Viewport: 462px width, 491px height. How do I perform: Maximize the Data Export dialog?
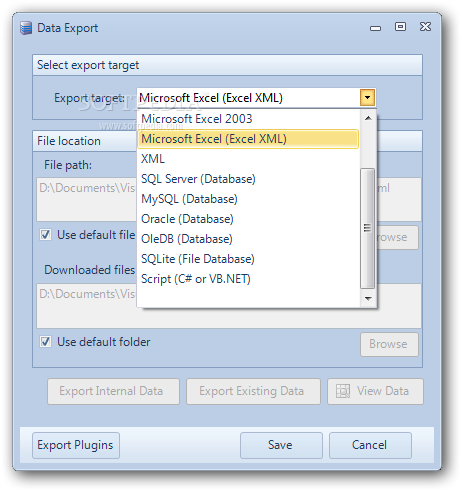[400, 26]
